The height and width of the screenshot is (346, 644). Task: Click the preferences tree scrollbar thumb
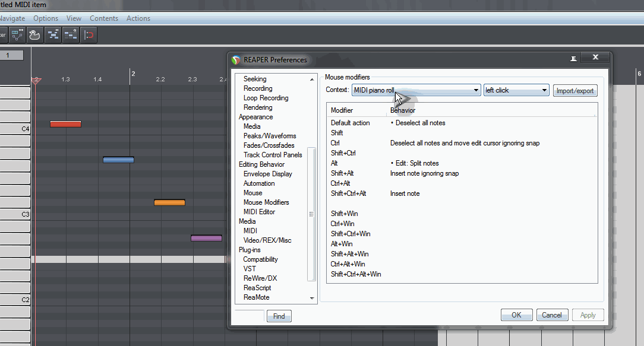pos(312,214)
